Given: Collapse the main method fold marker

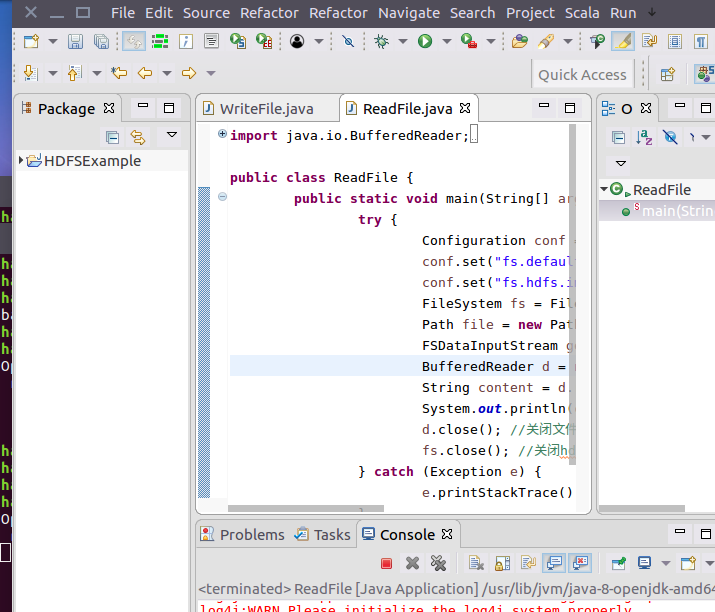Looking at the screenshot, I should (x=222, y=197).
